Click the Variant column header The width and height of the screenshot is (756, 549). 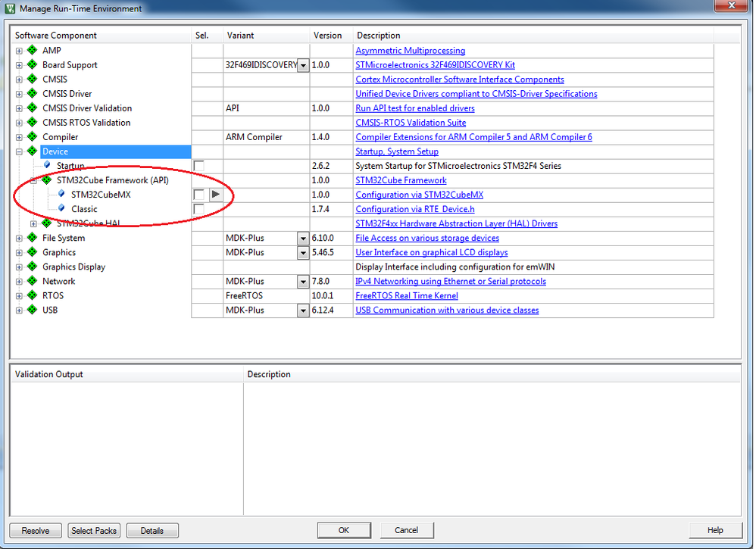(267, 35)
